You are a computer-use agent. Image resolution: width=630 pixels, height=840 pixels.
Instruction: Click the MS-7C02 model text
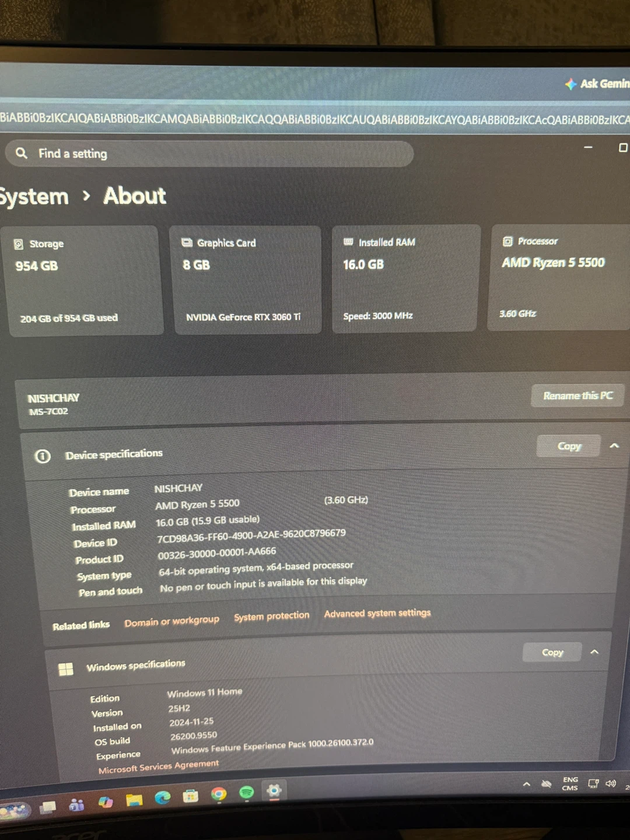pos(48,411)
